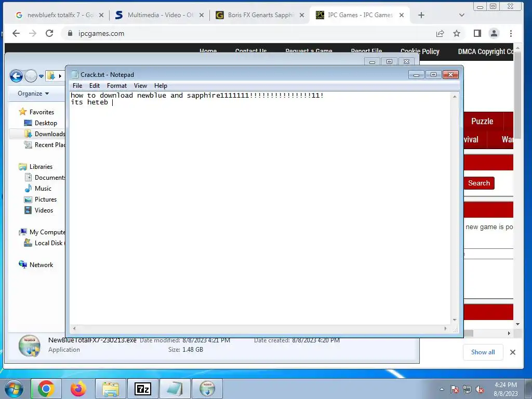The height and width of the screenshot is (399, 532).
Task: Click Explorer forward arrow button
Action: pos(31,76)
